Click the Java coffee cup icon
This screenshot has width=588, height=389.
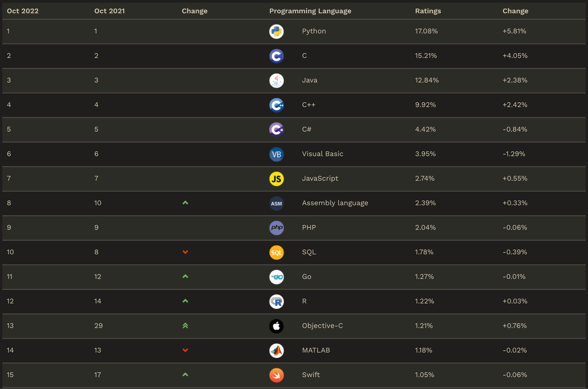coord(276,80)
